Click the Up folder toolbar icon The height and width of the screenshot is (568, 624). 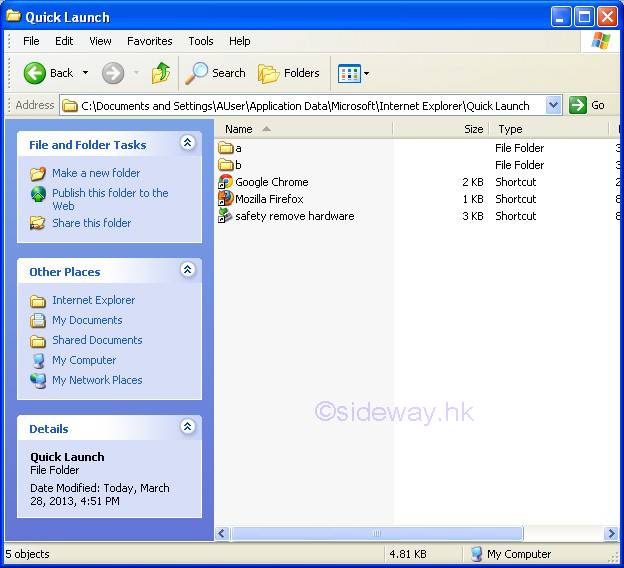coord(161,73)
